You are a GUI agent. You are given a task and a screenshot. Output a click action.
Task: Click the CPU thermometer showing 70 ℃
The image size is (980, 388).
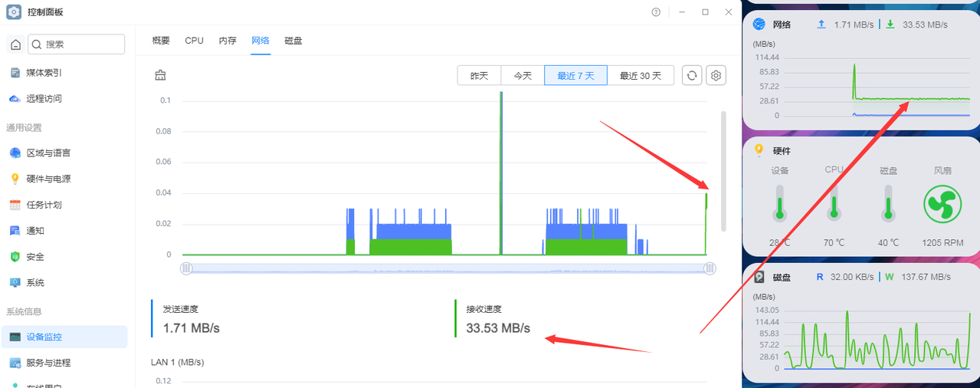(x=834, y=203)
